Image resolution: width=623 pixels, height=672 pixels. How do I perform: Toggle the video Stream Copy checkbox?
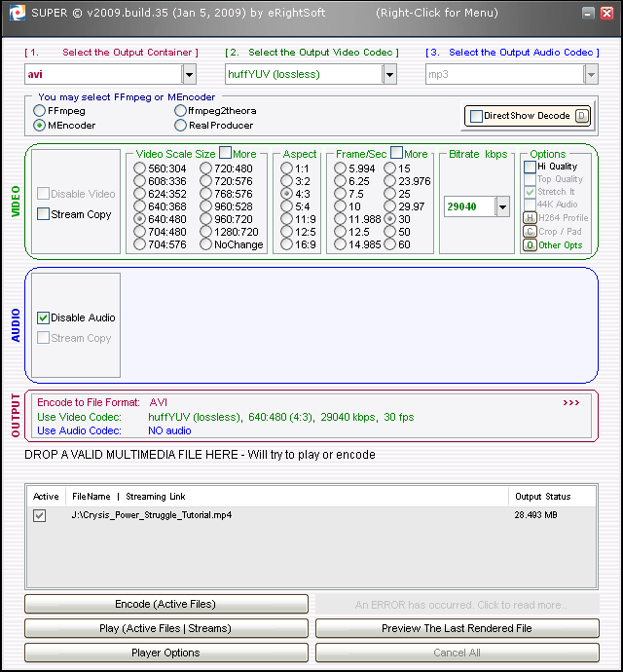(x=43, y=214)
